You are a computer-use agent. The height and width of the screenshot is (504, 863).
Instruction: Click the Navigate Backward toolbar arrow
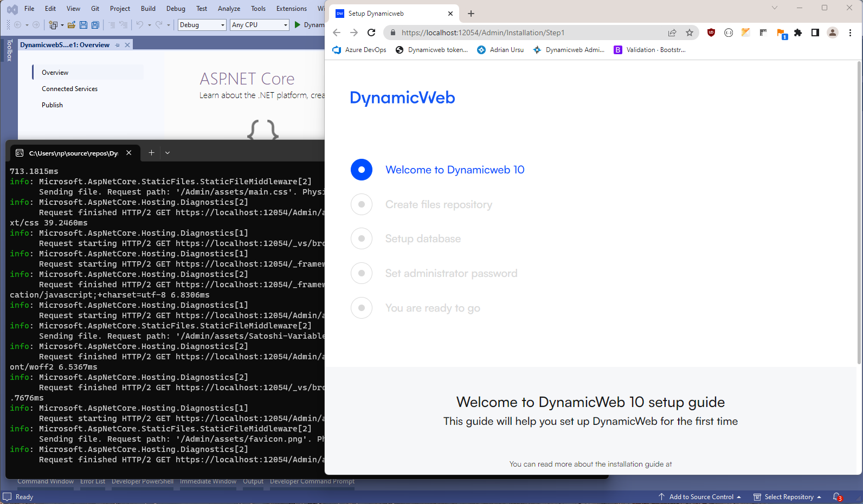(x=18, y=25)
